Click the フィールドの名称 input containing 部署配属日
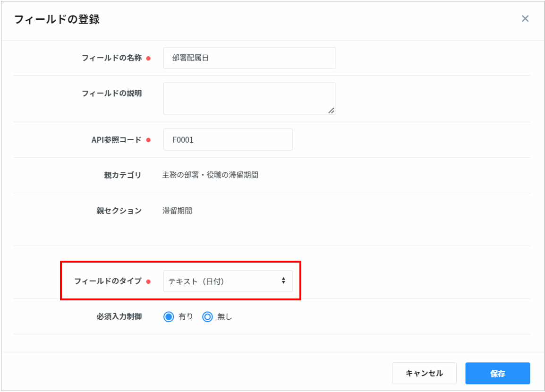The width and height of the screenshot is (545, 392). tap(249, 58)
